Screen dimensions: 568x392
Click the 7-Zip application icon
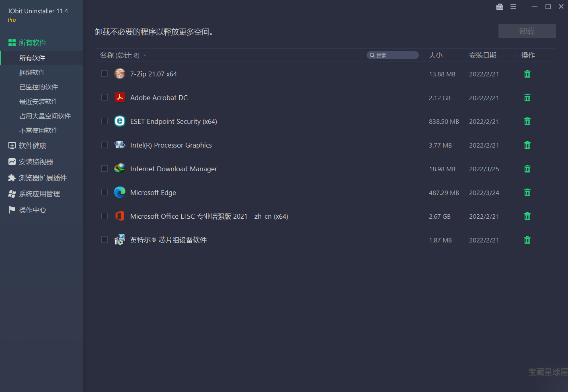click(120, 74)
